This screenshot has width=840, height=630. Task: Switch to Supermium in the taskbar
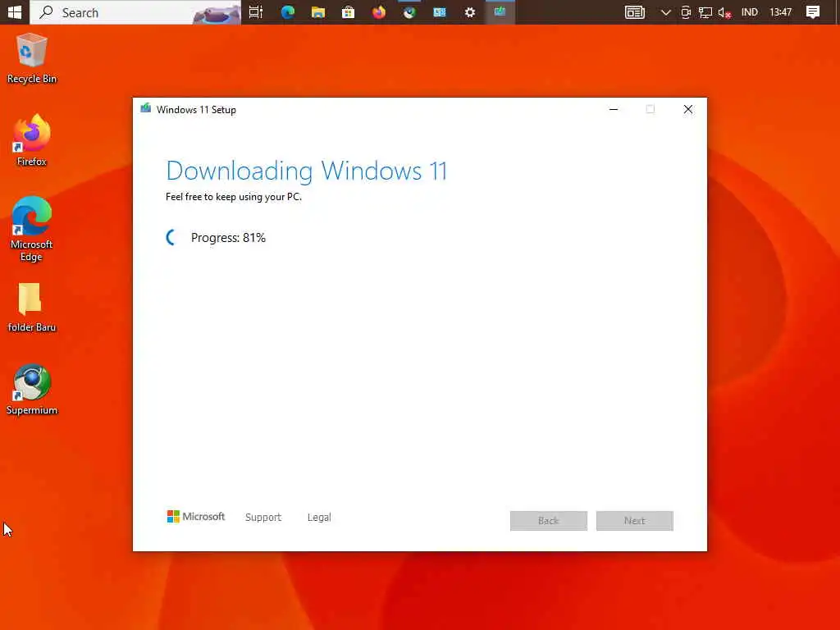coord(409,11)
